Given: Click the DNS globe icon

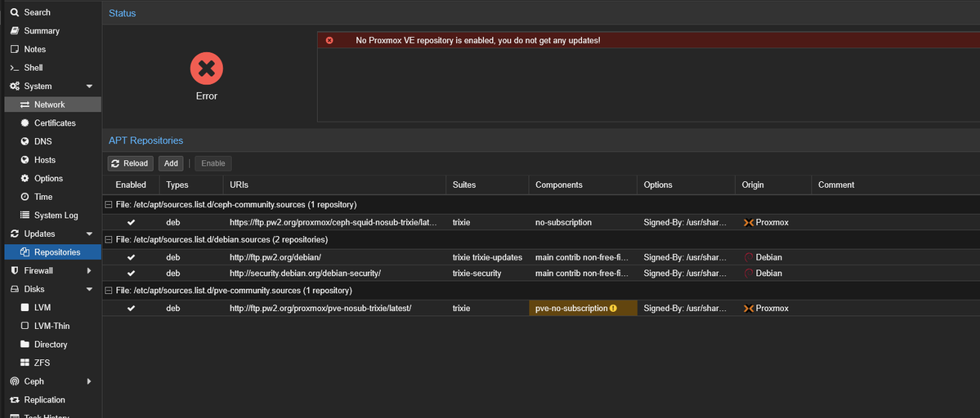Looking at the screenshot, I should click(25, 141).
